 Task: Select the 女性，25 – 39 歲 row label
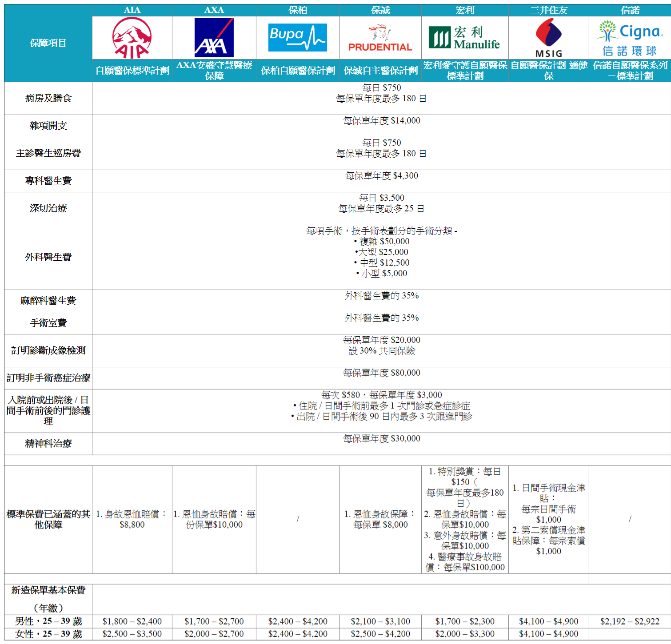[48, 634]
